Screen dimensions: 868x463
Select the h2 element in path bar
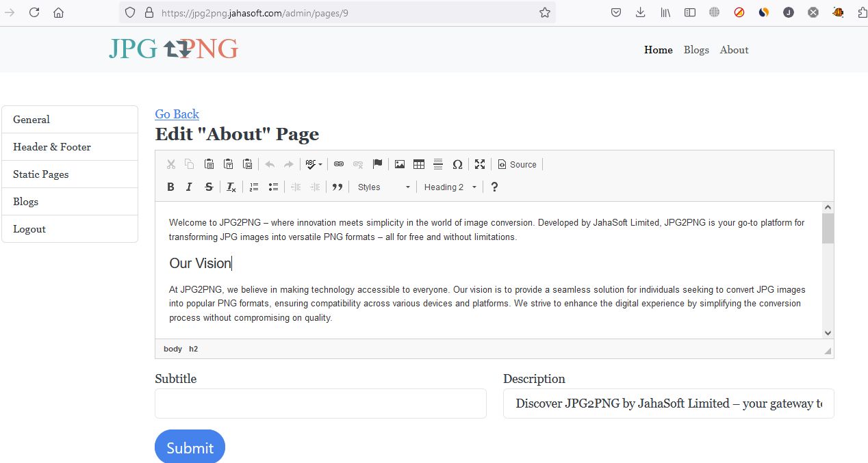pyautogui.click(x=193, y=349)
